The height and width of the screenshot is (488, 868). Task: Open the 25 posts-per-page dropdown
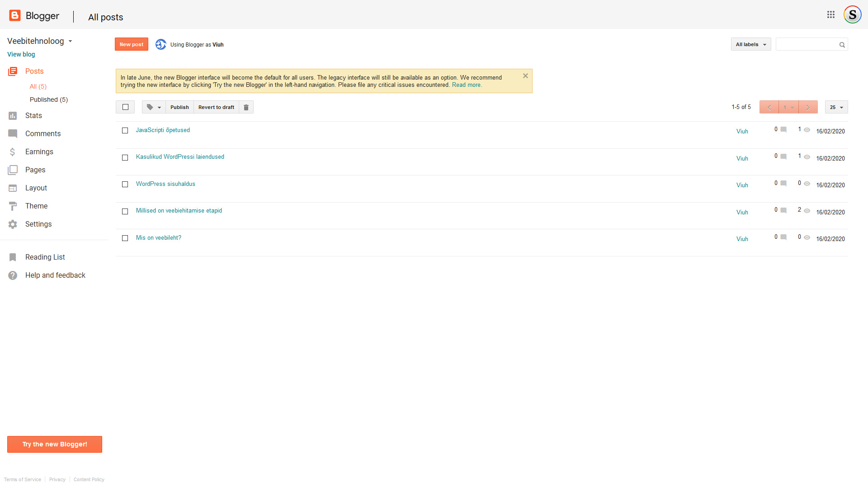coord(836,107)
